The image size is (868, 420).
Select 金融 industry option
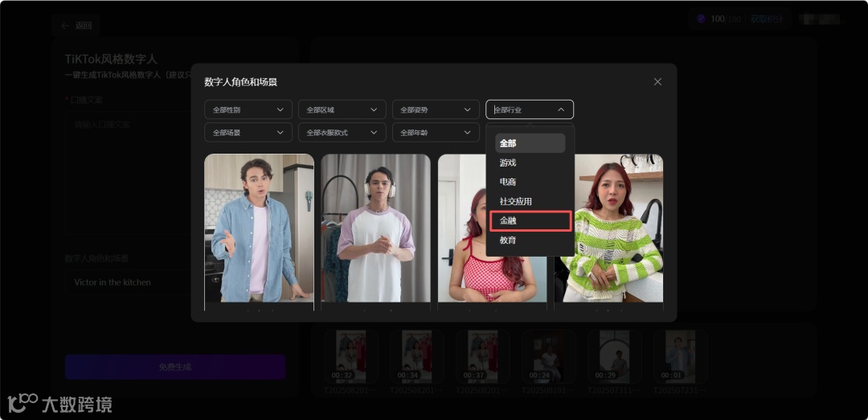530,220
